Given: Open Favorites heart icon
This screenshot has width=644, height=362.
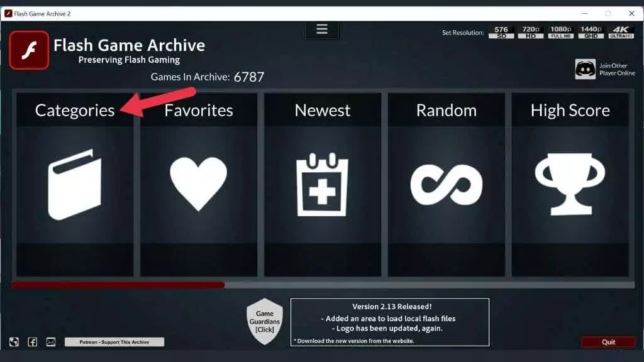Looking at the screenshot, I should point(198,184).
